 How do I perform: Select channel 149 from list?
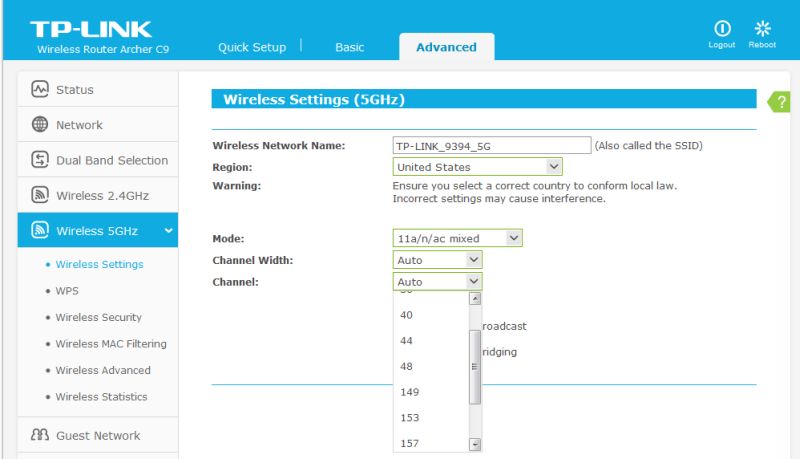409,392
